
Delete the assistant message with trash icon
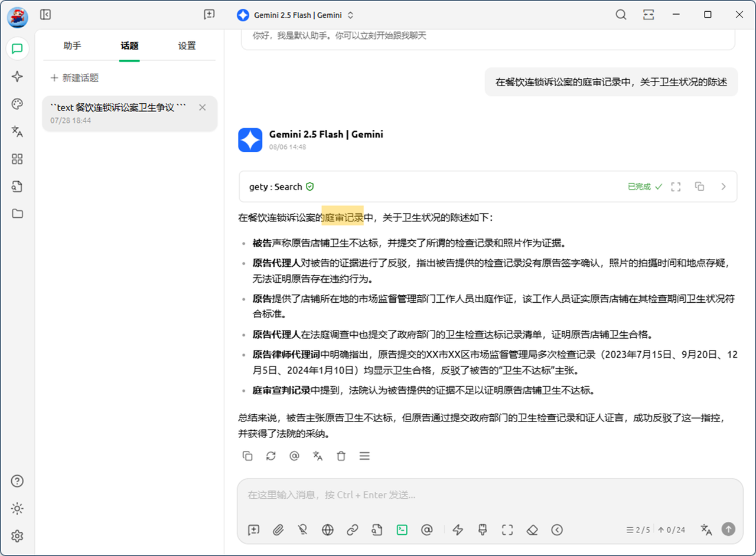tap(341, 456)
